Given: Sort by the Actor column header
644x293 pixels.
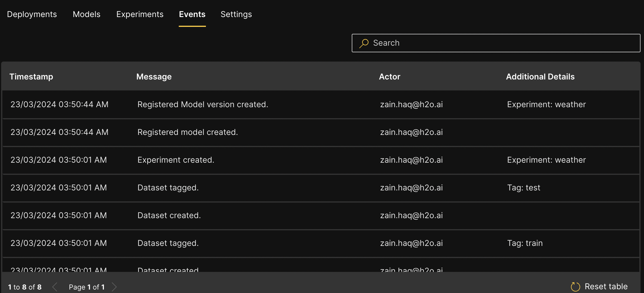Looking at the screenshot, I should tap(390, 77).
